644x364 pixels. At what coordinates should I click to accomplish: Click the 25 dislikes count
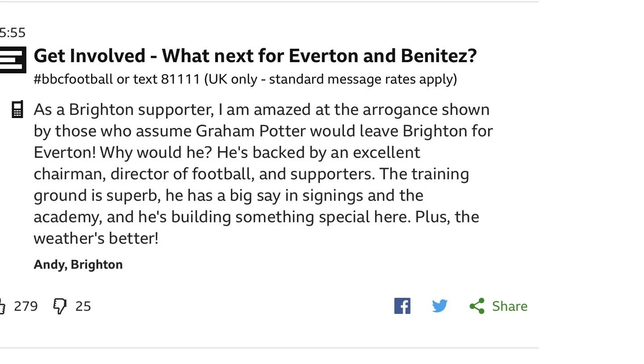point(83,306)
